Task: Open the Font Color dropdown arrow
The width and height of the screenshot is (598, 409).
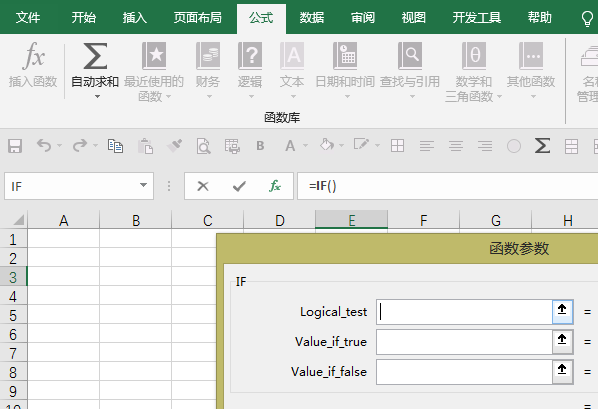Action: [x=305, y=145]
